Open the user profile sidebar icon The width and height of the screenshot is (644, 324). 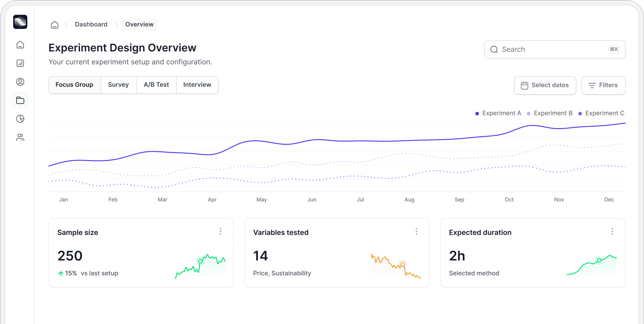(x=20, y=82)
